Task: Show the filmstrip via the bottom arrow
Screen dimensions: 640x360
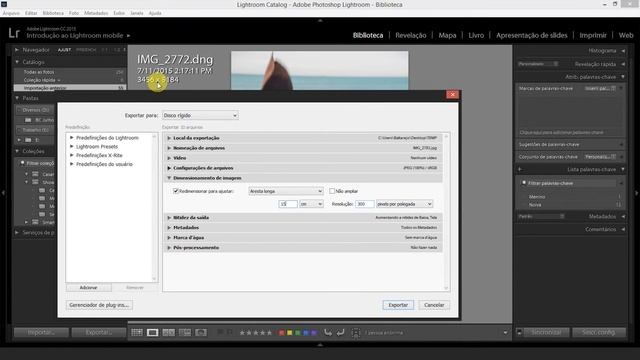Action: tap(320, 344)
